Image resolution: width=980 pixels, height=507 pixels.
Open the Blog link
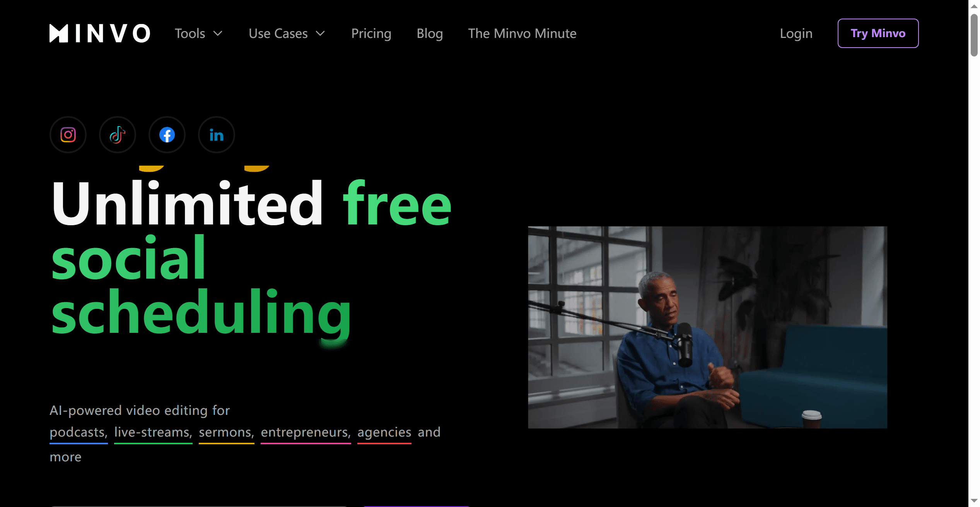[x=430, y=34]
